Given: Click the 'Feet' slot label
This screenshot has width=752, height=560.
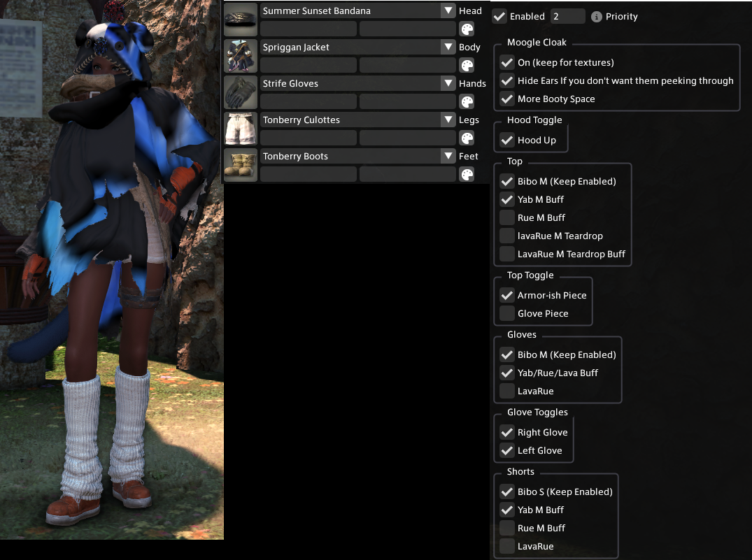Looking at the screenshot, I should (468, 157).
